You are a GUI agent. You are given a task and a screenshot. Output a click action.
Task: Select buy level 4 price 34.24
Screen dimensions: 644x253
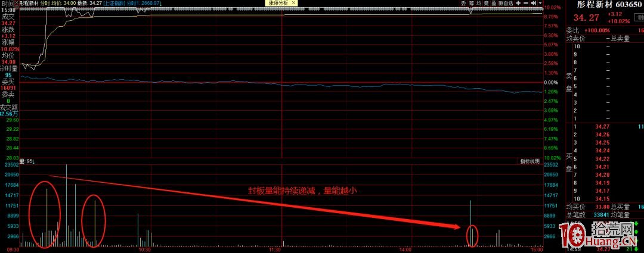[x=602, y=151]
